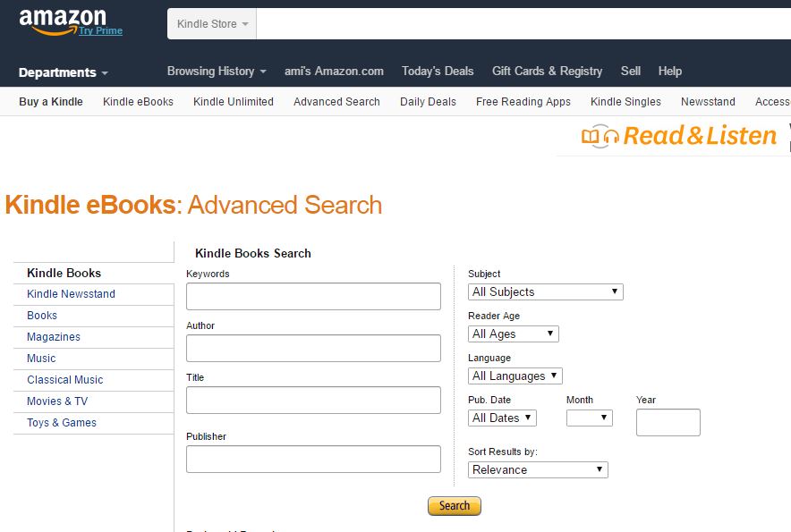This screenshot has width=791, height=532.
Task: Open Gift Cards & Registry
Action: pos(547,72)
